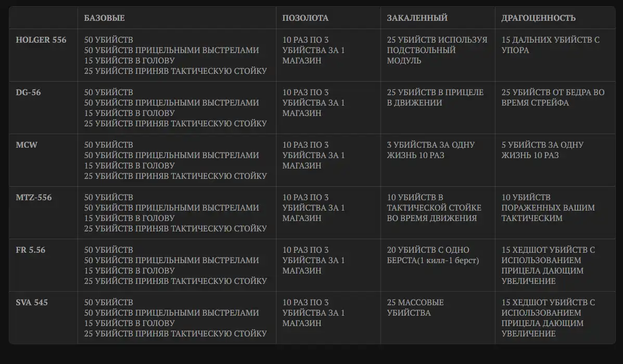
Task: Select the SVA 545 row label
Action: 32,302
